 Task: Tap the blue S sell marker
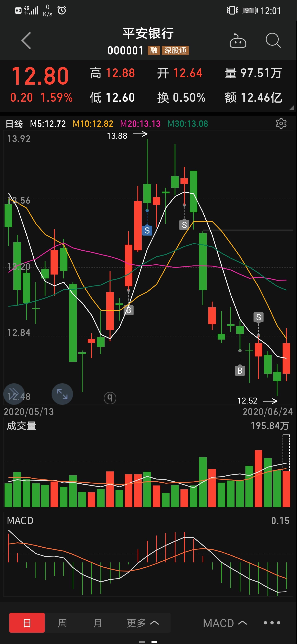point(147,230)
